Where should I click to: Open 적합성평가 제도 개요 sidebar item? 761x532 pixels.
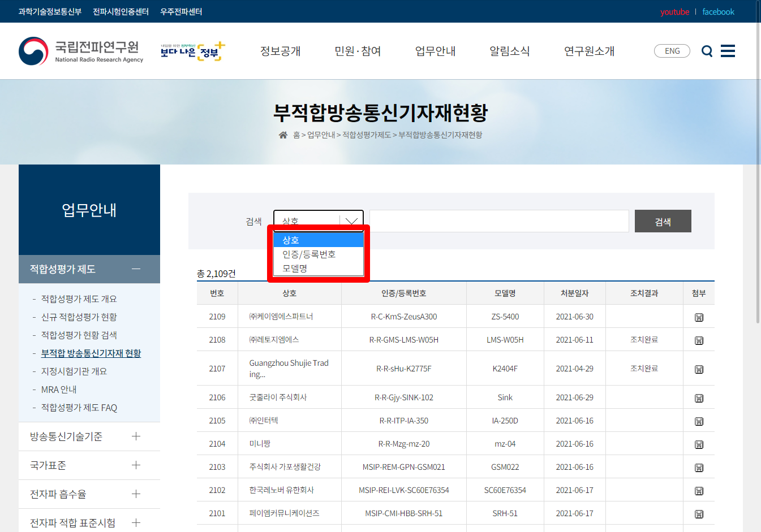(x=79, y=299)
